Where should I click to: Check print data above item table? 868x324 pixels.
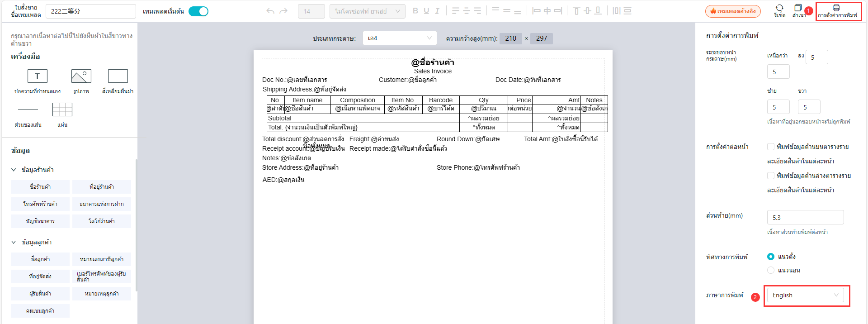pyautogui.click(x=771, y=147)
